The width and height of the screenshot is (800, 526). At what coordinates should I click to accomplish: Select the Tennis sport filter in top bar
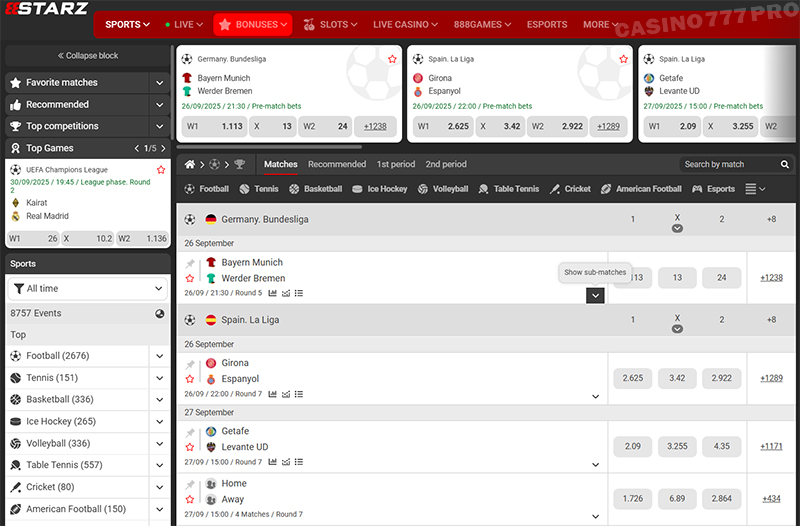pos(259,189)
